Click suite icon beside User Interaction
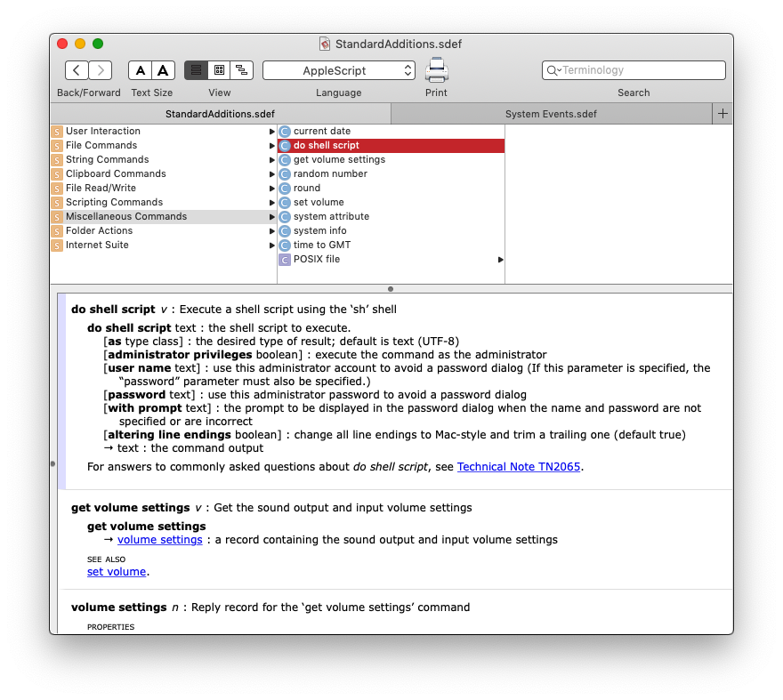The height and width of the screenshot is (700, 783). tap(57, 132)
